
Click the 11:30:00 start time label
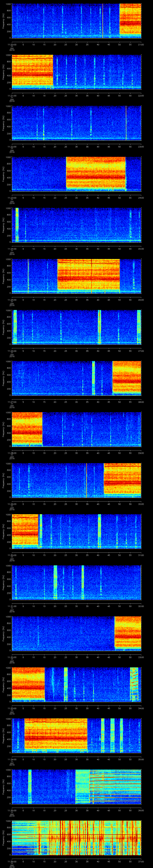click(x=12, y=555)
